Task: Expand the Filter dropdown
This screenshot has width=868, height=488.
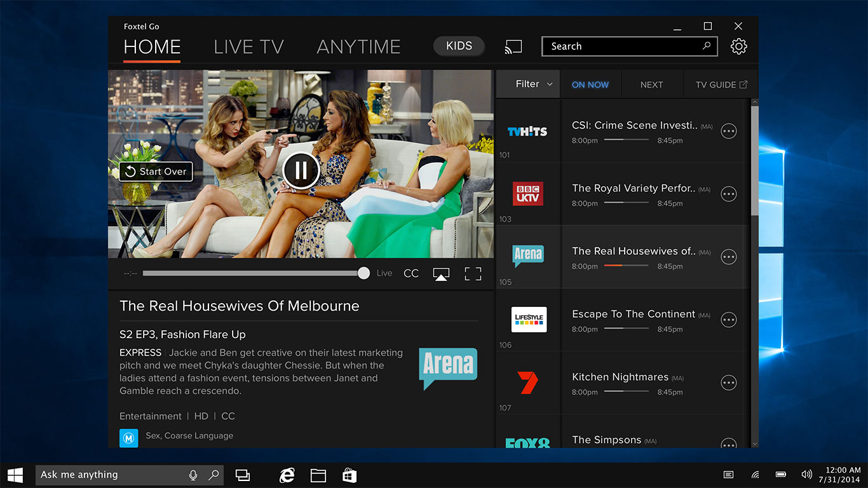Action: (528, 84)
